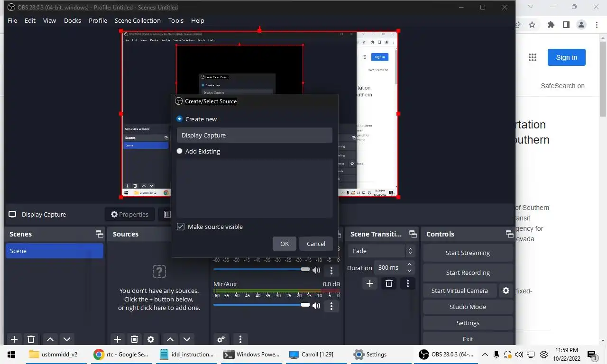Remove source with the Sources trash icon
The image size is (607, 364).
pyautogui.click(x=134, y=339)
